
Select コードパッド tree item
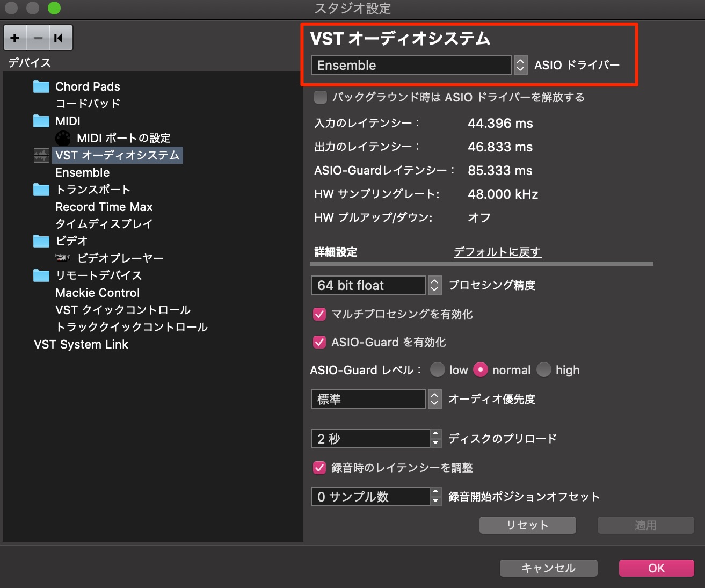point(88,104)
